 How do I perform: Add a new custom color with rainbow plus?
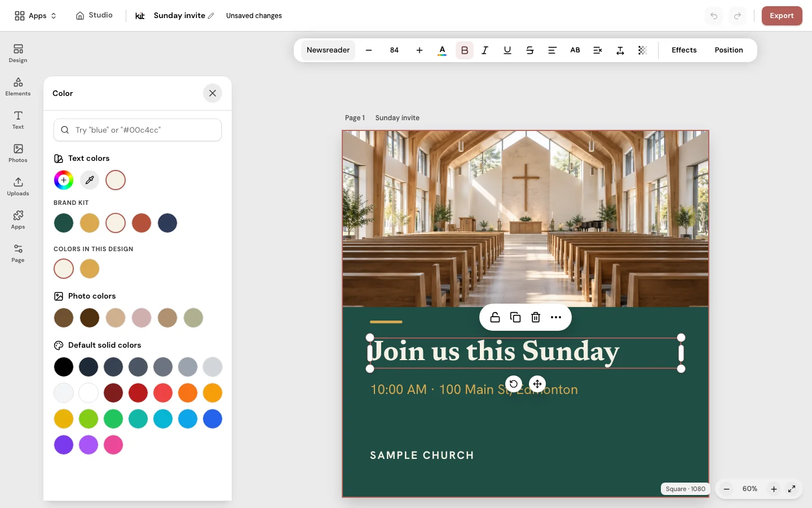click(x=64, y=180)
